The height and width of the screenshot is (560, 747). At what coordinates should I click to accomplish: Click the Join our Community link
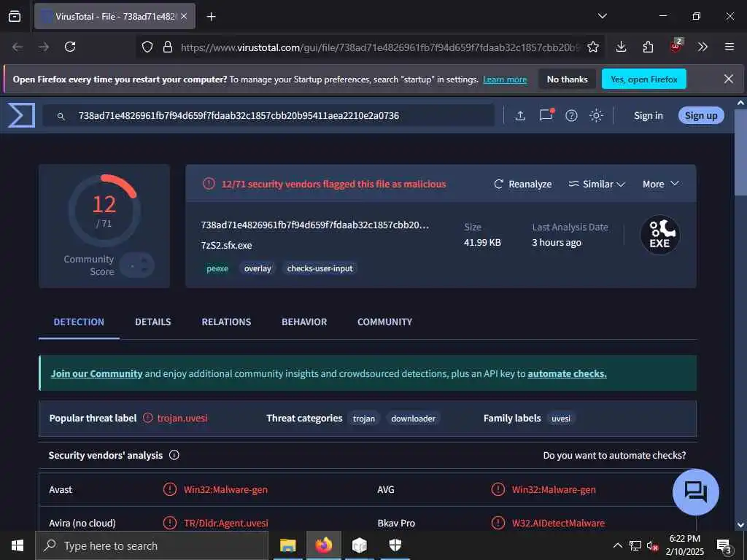(x=97, y=374)
